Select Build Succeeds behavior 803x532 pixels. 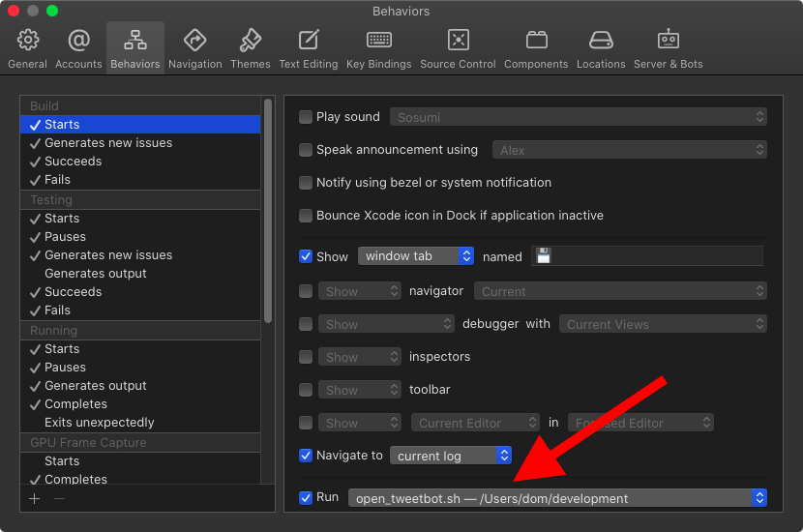140,162
